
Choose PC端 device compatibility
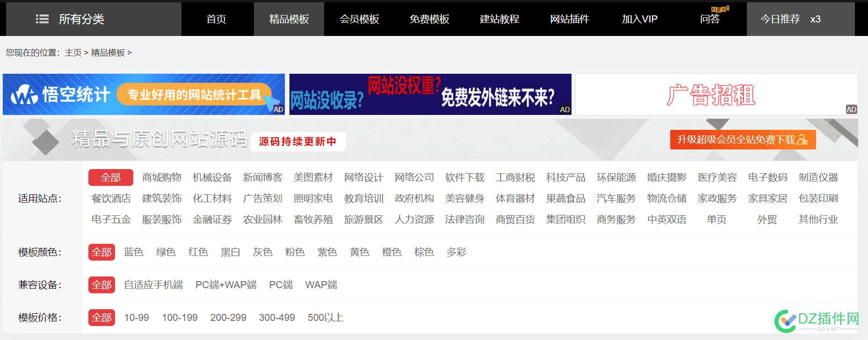[281, 285]
